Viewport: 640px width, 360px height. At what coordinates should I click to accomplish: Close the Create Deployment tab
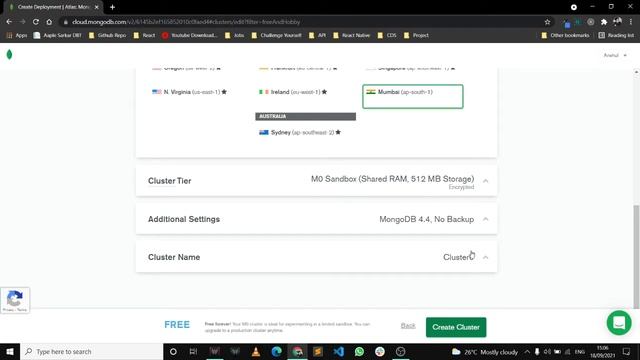(97, 7)
